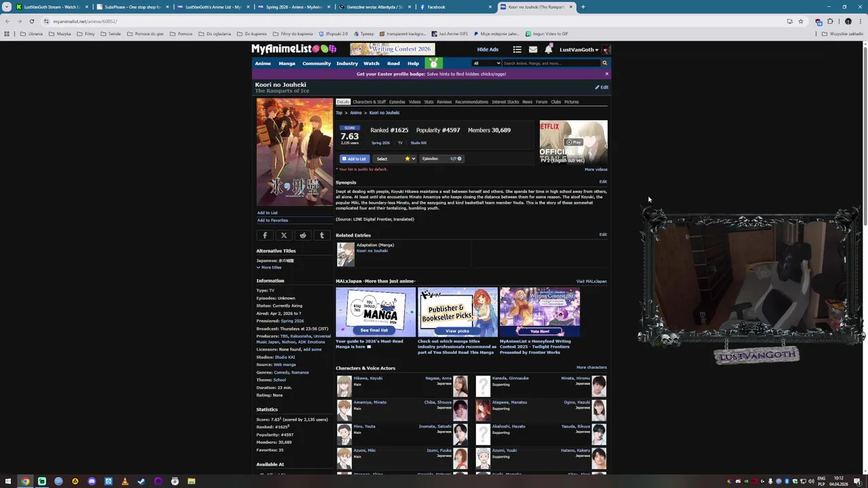Open You Should Read This Manga banner
Viewport: 868px width, 488px height.
tap(376, 312)
